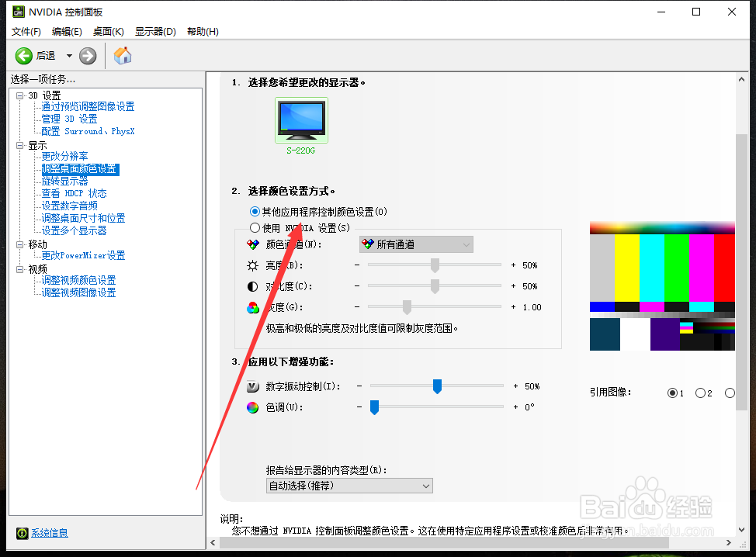Open the Back history dropdown arrow
Image resolution: width=756 pixels, height=557 pixels.
(x=69, y=56)
